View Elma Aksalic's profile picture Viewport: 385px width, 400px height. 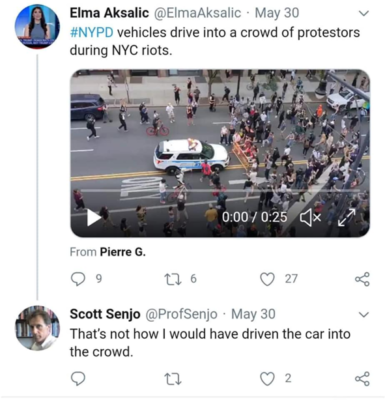pyautogui.click(x=37, y=26)
